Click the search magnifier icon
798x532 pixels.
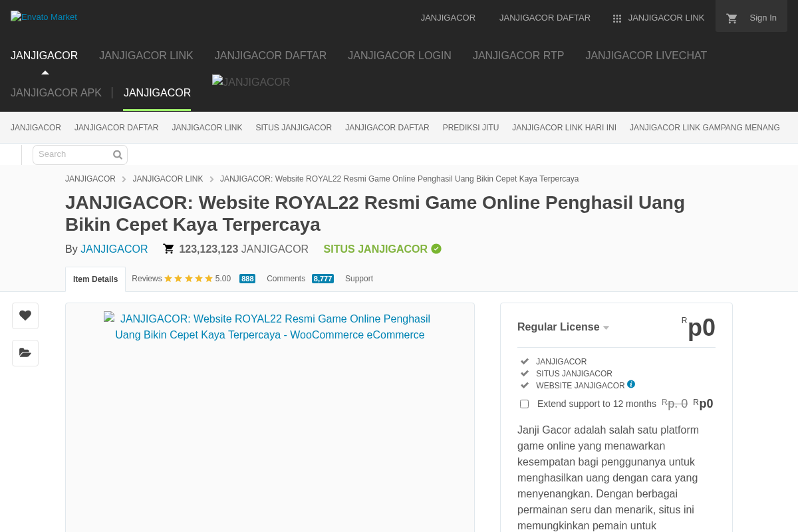click(x=117, y=154)
